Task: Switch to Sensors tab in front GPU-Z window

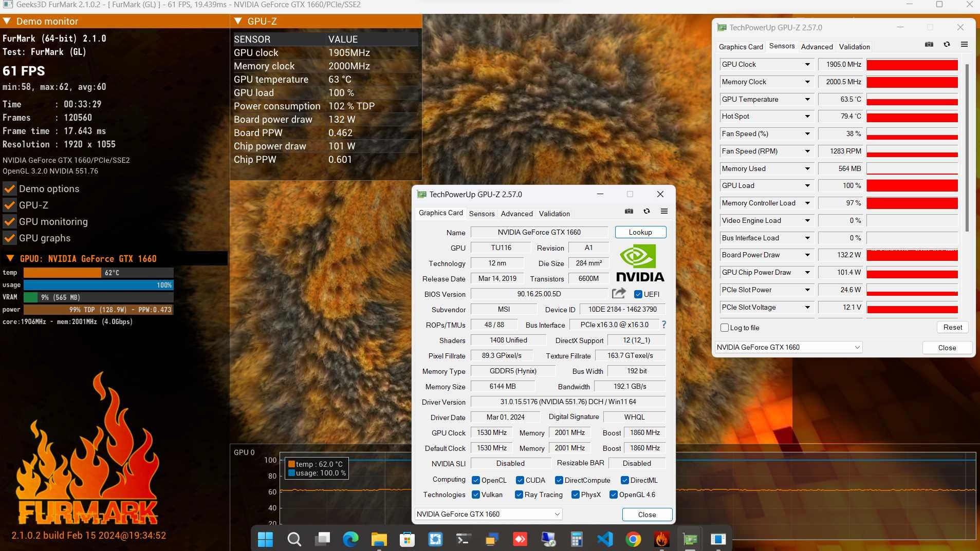Action: [482, 214]
